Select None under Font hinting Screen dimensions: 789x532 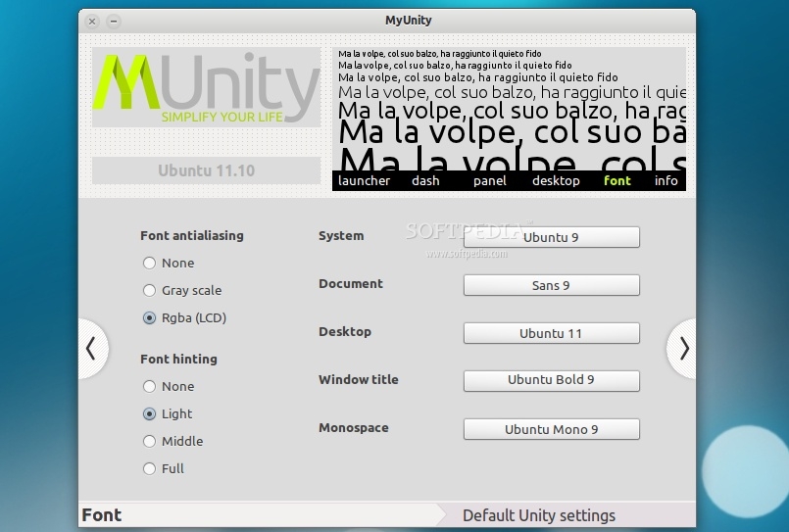pos(149,386)
